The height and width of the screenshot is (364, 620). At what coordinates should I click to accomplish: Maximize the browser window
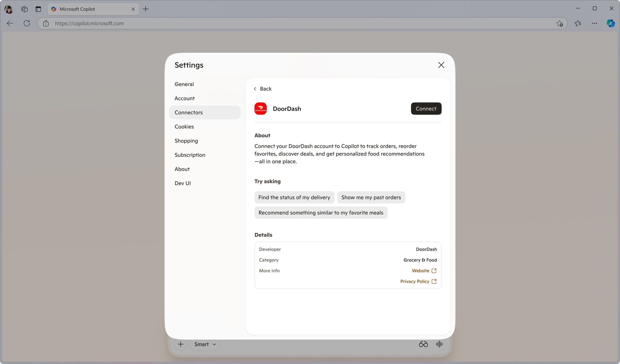coord(595,9)
